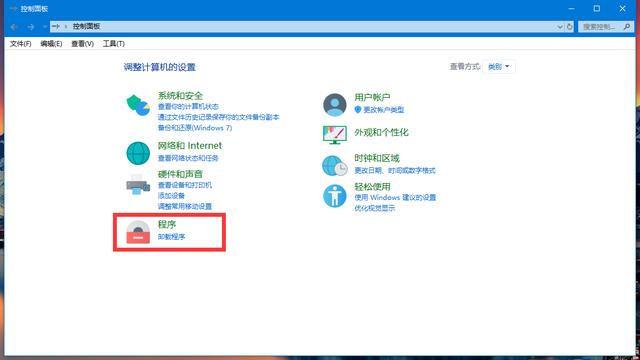Click the Forward arrow in navigation bar
The image size is (640, 360).
pos(31,27)
